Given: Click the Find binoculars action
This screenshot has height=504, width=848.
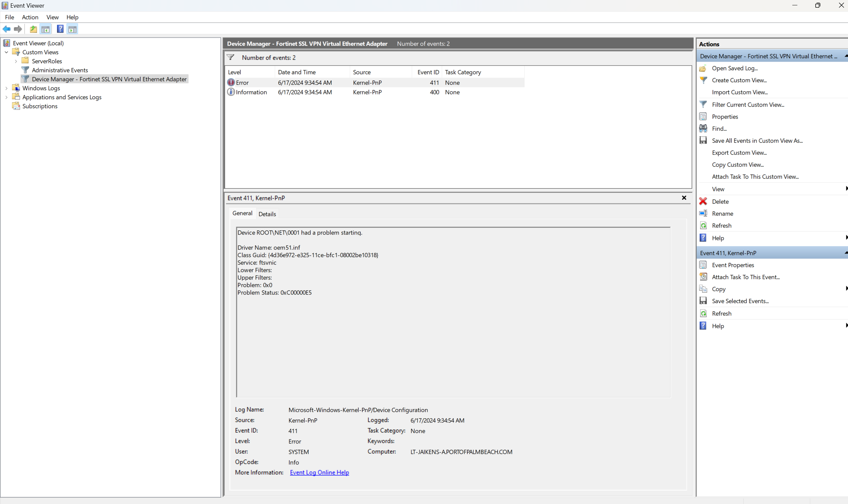Looking at the screenshot, I should click(719, 129).
